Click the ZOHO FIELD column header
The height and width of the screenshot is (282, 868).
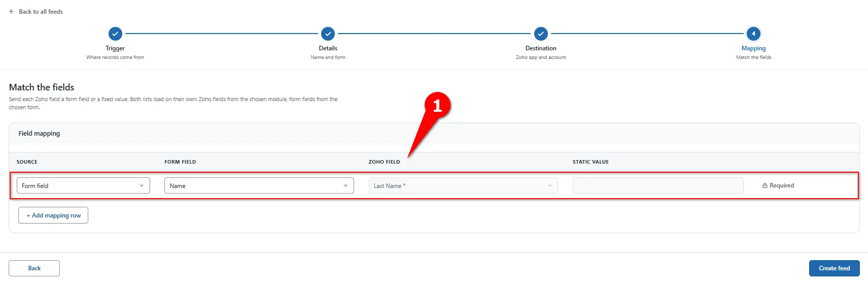(384, 162)
